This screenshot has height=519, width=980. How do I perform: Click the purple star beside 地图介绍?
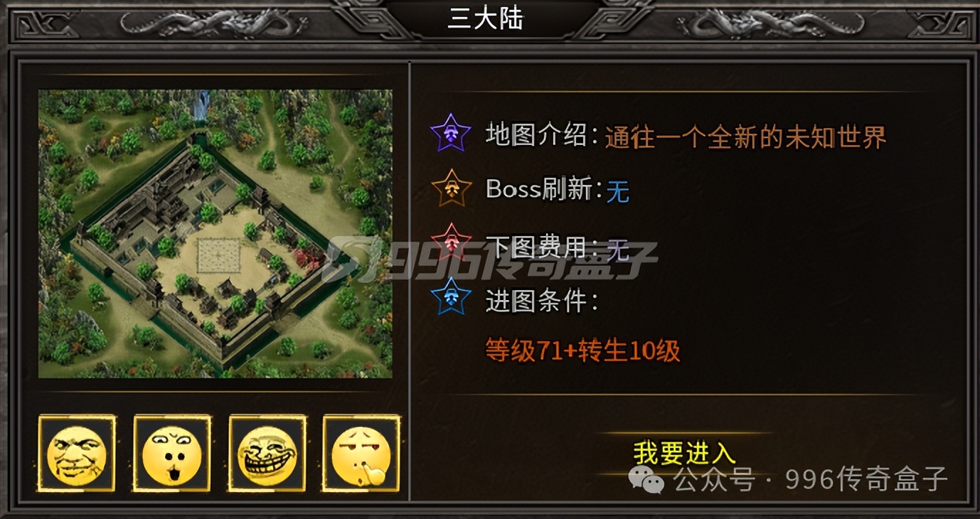point(451,133)
